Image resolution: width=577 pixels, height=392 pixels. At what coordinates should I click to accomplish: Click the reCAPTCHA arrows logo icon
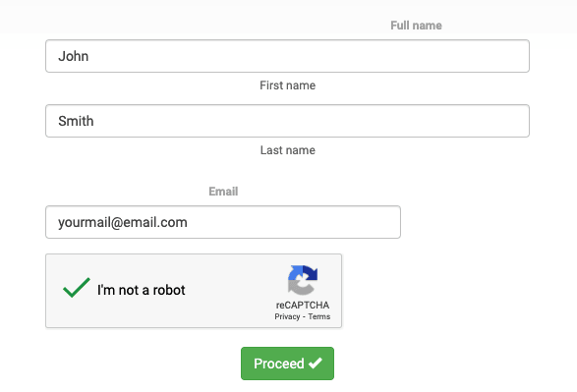303,280
